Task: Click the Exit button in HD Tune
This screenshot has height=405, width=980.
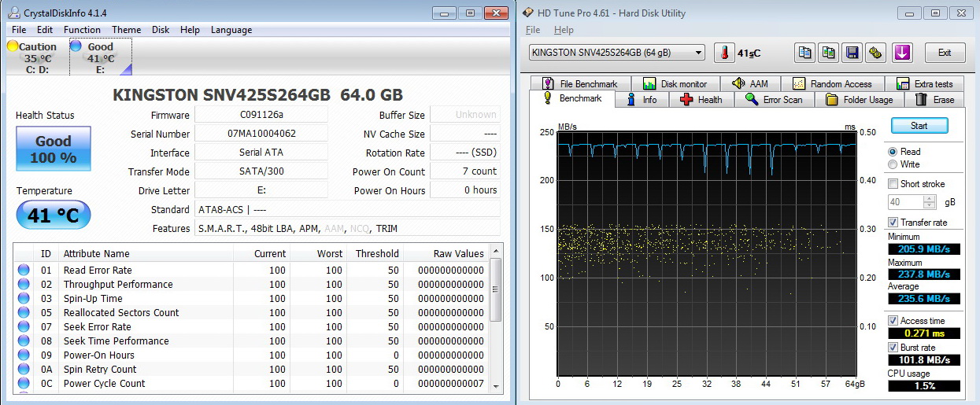Action: click(x=945, y=53)
